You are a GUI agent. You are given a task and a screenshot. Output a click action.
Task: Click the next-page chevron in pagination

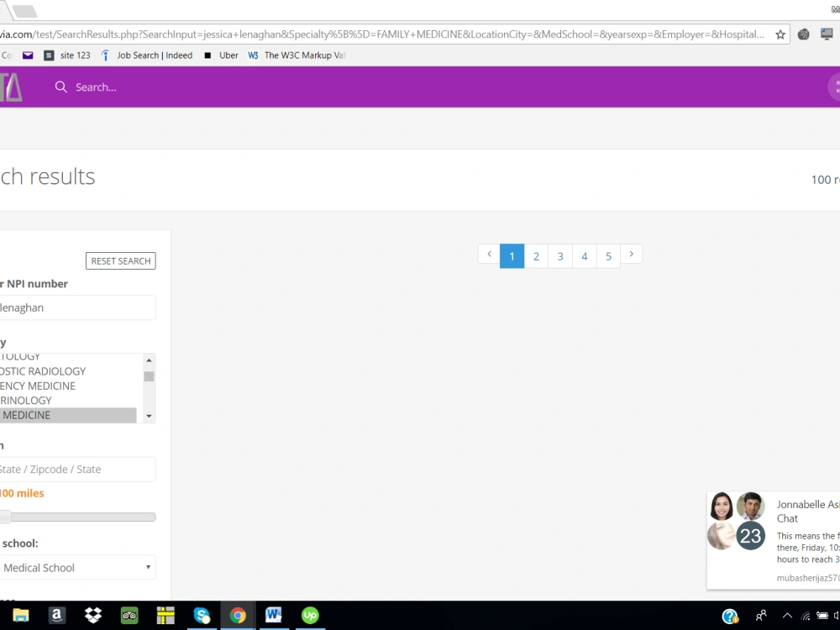coord(631,255)
